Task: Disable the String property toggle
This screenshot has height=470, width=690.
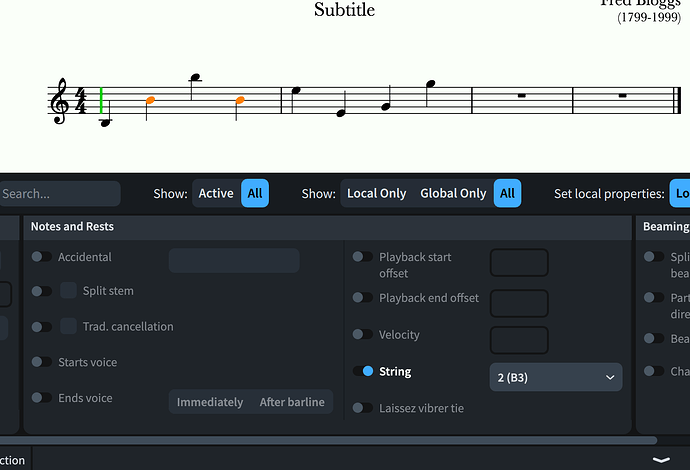Action: pyautogui.click(x=363, y=372)
